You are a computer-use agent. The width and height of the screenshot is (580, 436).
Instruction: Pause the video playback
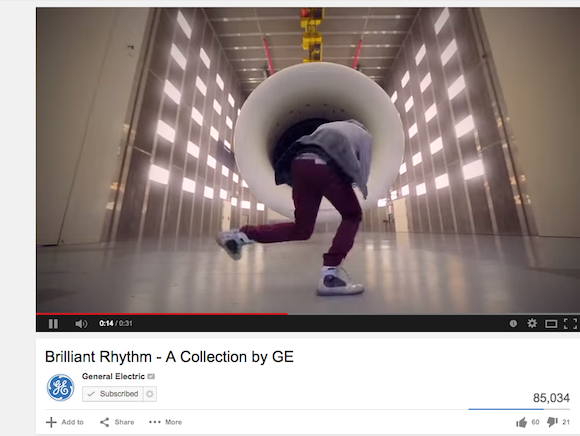point(53,324)
